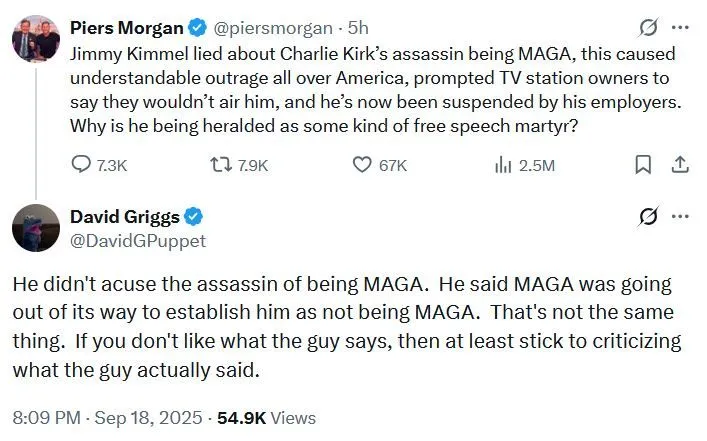Open David Griggs' profile avatar

pos(36,227)
